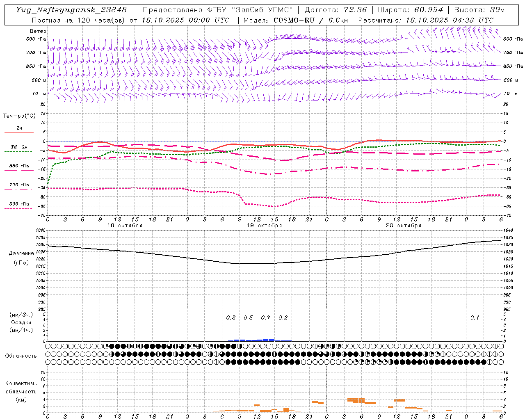Image resolution: width=525 pixels, height=420 pixels.
Task: Click the Ветер panel heading
Action: click(38, 31)
